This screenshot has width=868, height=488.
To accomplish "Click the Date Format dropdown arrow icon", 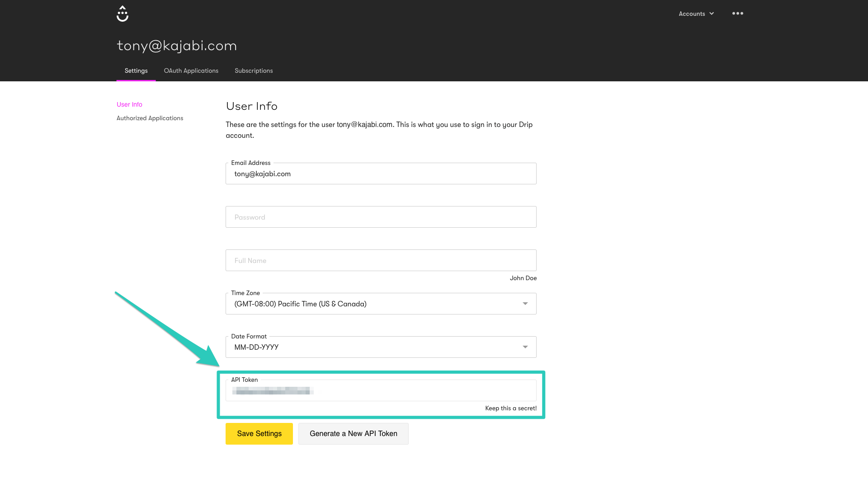I will coord(525,347).
